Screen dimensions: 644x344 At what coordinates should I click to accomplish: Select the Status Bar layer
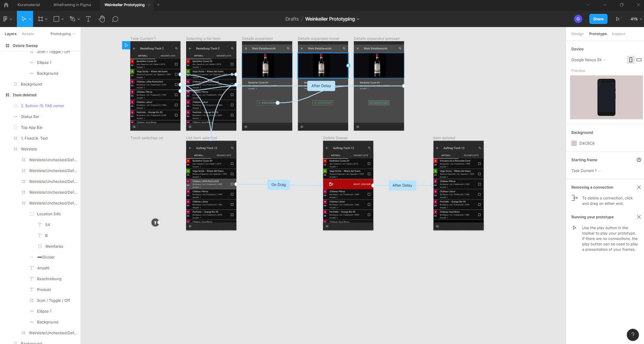[30, 117]
